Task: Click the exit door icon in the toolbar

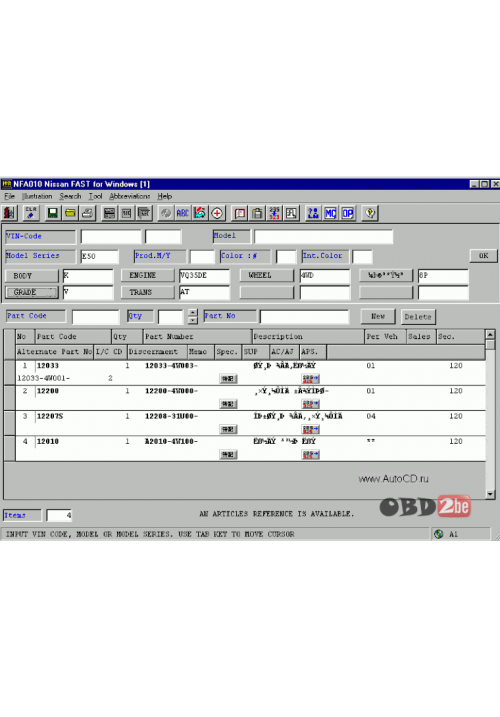Action: pos(10,213)
